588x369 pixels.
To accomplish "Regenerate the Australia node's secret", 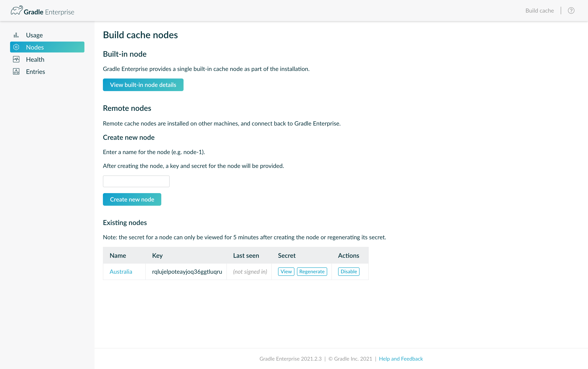I will [312, 272].
